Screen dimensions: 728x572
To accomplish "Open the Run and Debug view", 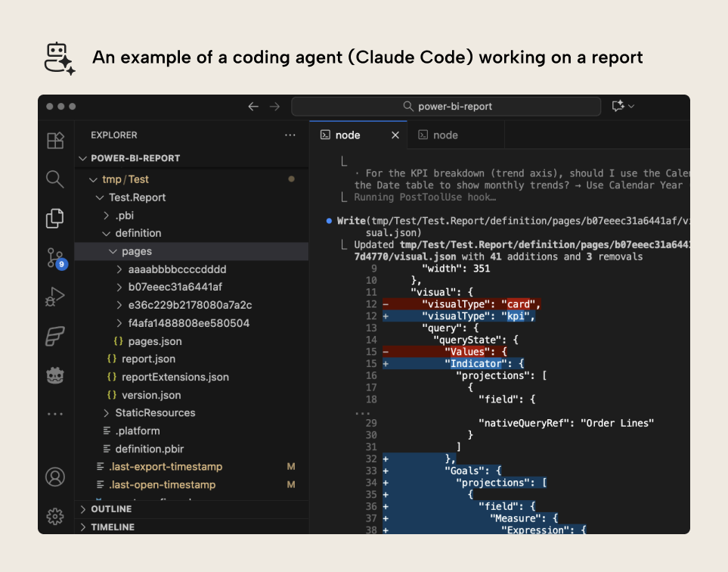I will [55, 297].
